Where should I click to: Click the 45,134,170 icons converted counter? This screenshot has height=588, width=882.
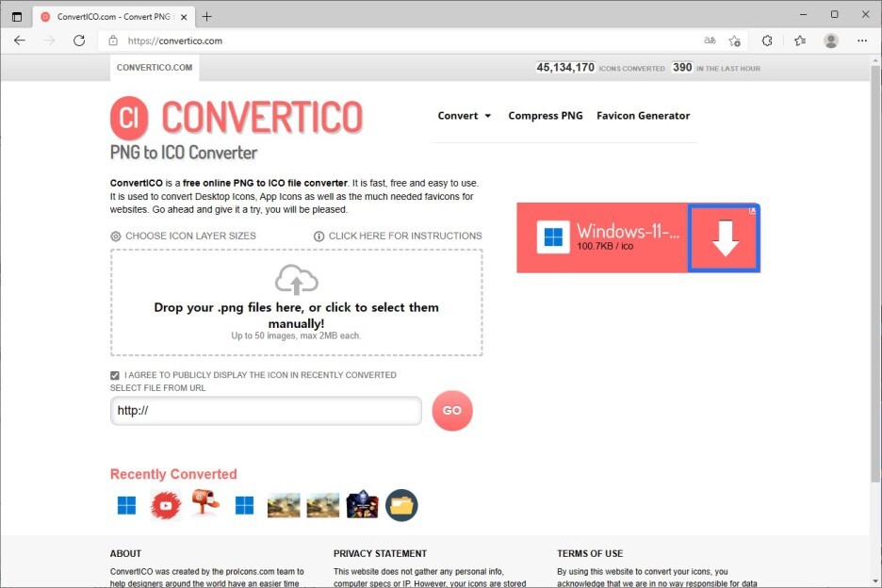565,68
